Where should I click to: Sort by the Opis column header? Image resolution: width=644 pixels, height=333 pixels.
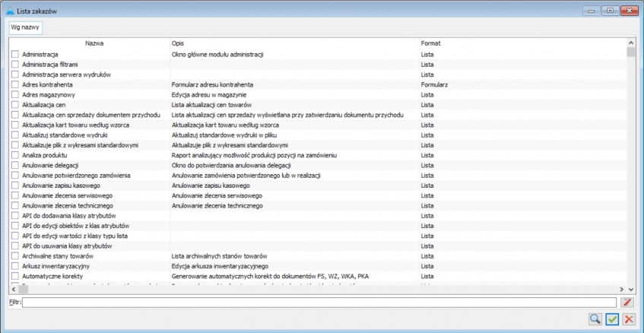point(293,43)
